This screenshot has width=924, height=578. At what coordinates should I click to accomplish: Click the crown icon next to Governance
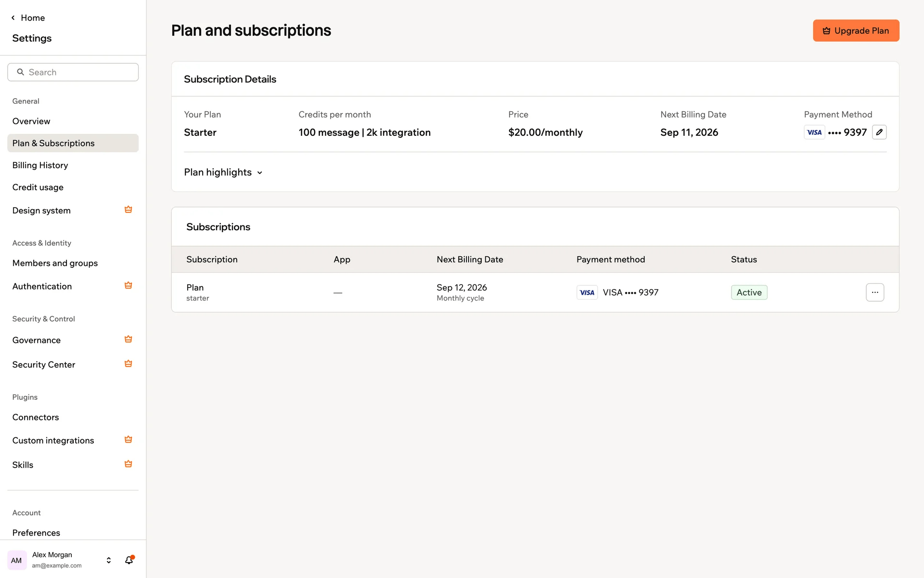coord(128,339)
